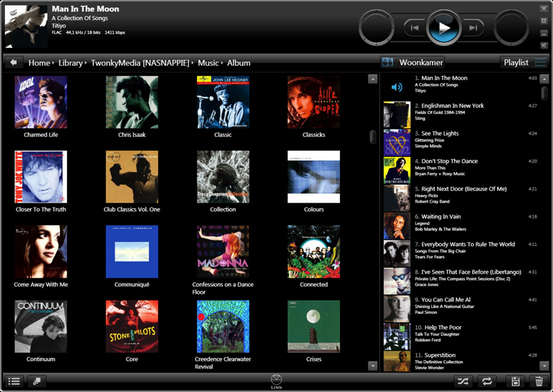
Task: Switch browser to list view
Action: (14, 381)
